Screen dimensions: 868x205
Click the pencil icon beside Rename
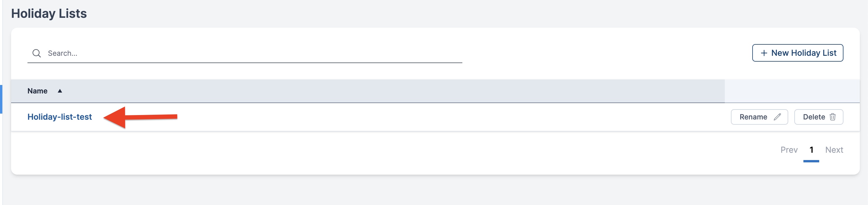(777, 117)
